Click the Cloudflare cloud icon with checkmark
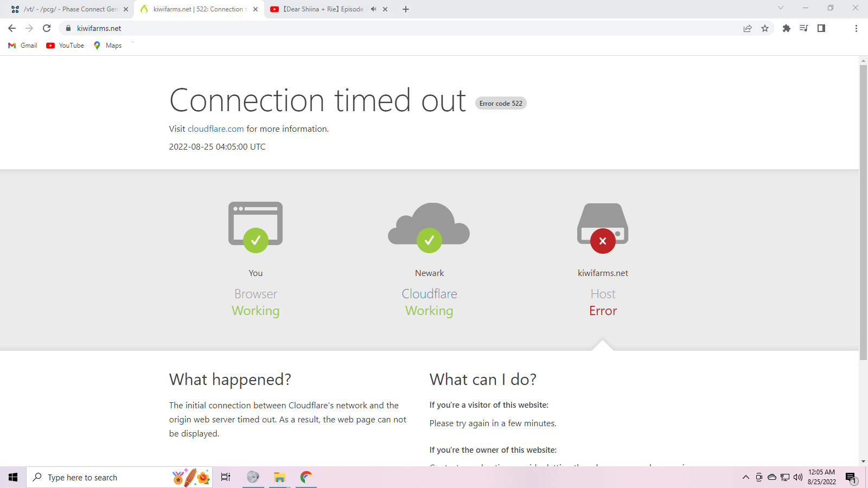The image size is (868, 488). 429,227
